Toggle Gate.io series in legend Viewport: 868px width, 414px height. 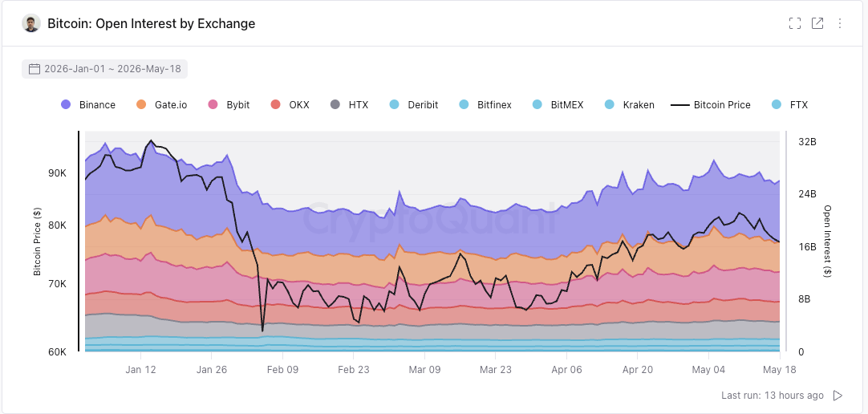(161, 104)
